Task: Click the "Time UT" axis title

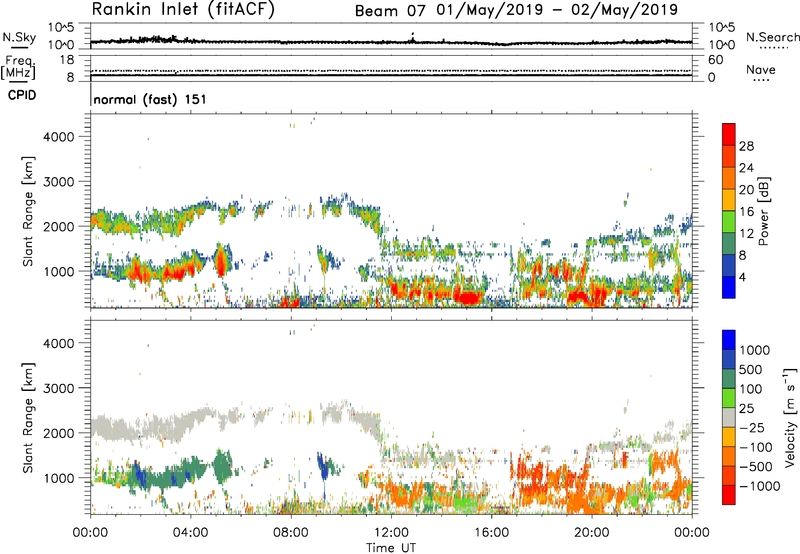Action: click(x=391, y=548)
